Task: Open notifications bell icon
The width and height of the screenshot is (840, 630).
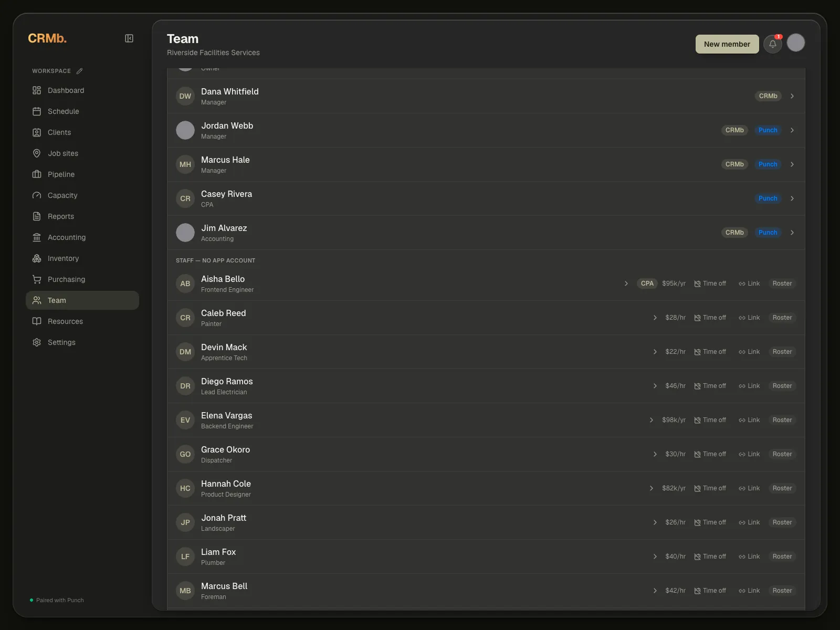Action: 772,44
